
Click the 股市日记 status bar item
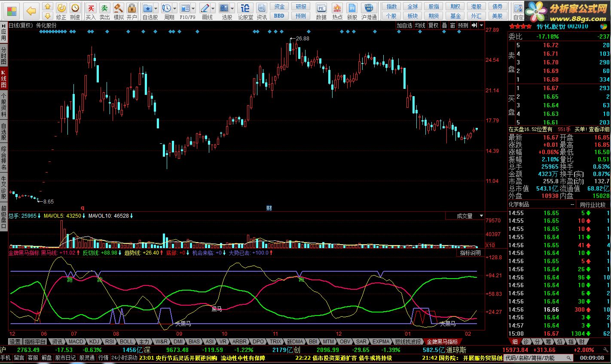coord(66,358)
